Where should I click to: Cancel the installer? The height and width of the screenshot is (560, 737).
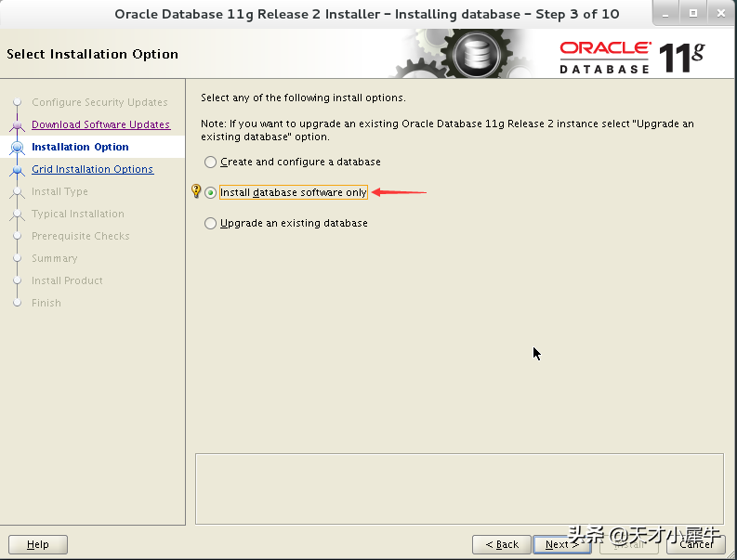click(696, 544)
